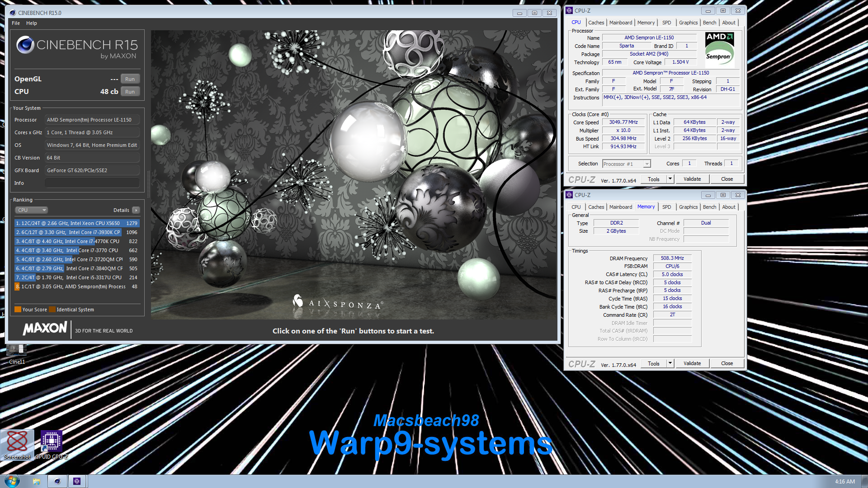Click the taskbar clock showing 4:16 AM

pyautogui.click(x=844, y=482)
